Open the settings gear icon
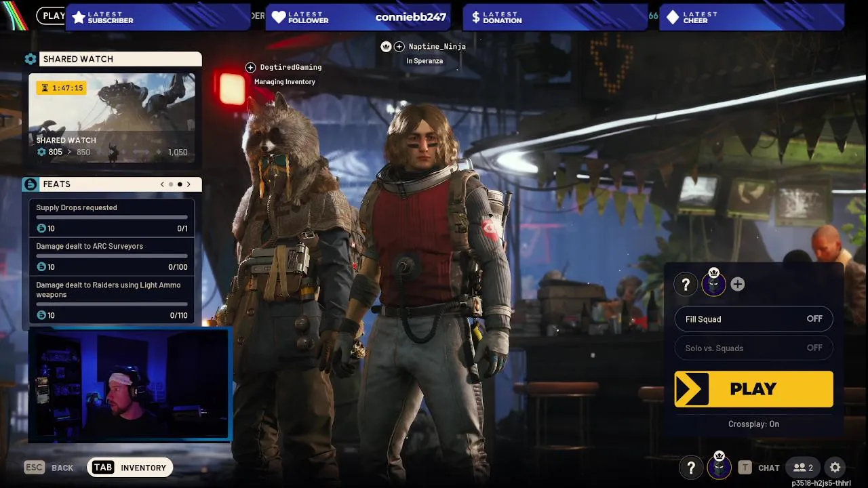Viewport: 868px width, 488px height. point(835,468)
